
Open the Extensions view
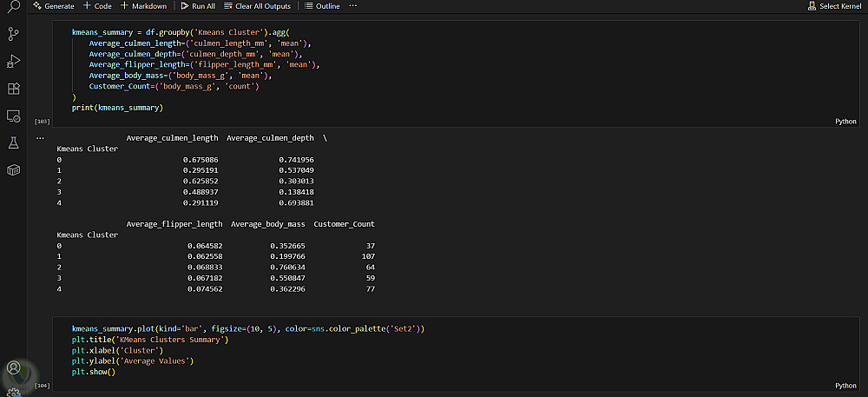13,89
